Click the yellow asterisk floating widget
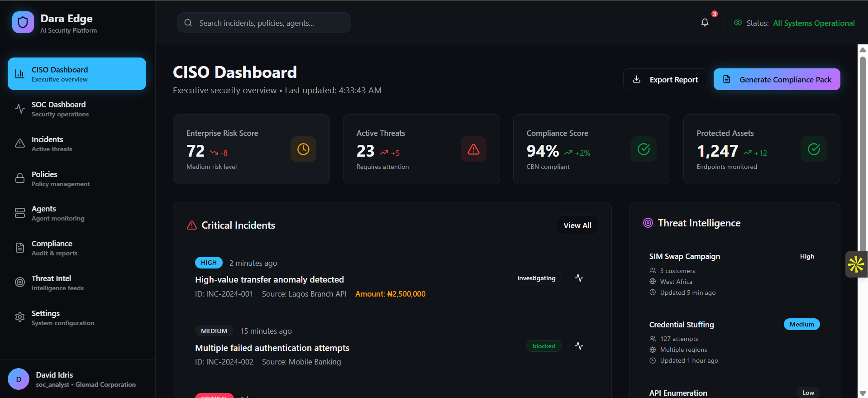Viewport: 868px width, 398px height. 856,264
